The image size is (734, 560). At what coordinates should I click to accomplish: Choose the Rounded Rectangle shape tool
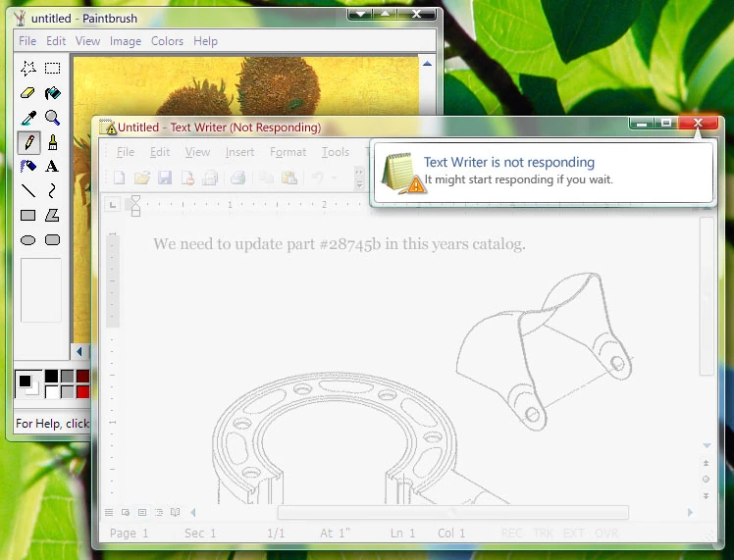click(52, 240)
